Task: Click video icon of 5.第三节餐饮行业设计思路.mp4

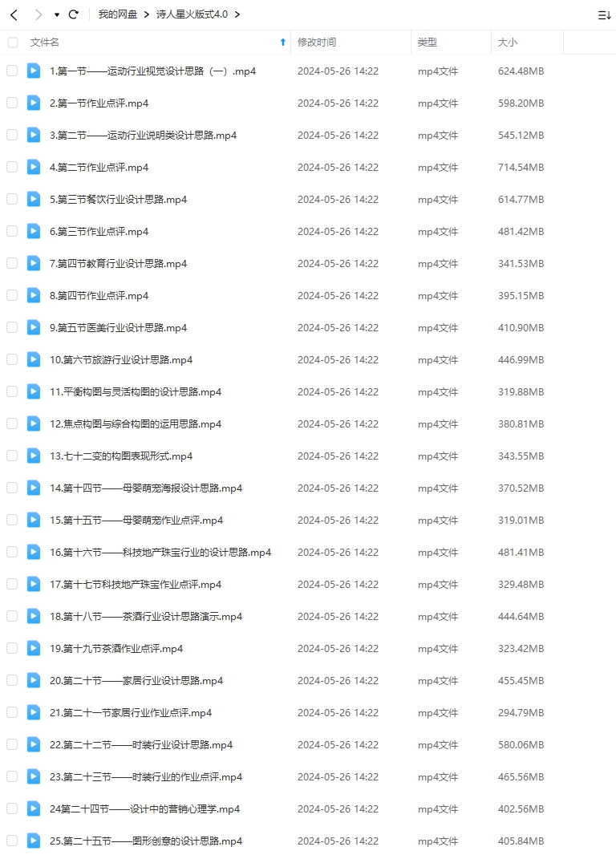Action: tap(34, 199)
